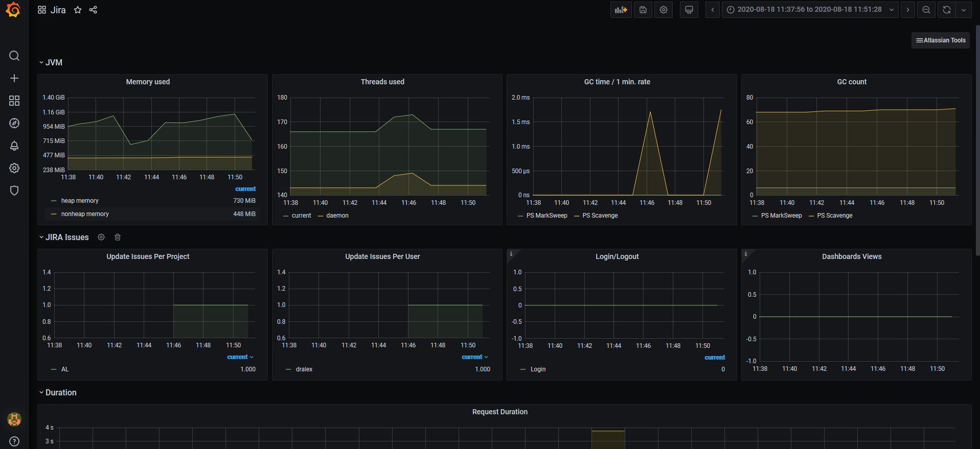The width and height of the screenshot is (980, 449).
Task: Click the Jira dashboard title
Action: click(58, 10)
